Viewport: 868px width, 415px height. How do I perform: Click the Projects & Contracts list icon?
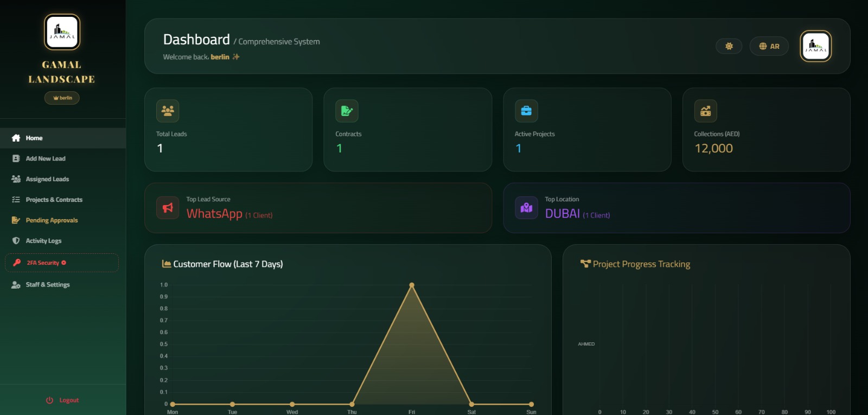[x=16, y=200]
